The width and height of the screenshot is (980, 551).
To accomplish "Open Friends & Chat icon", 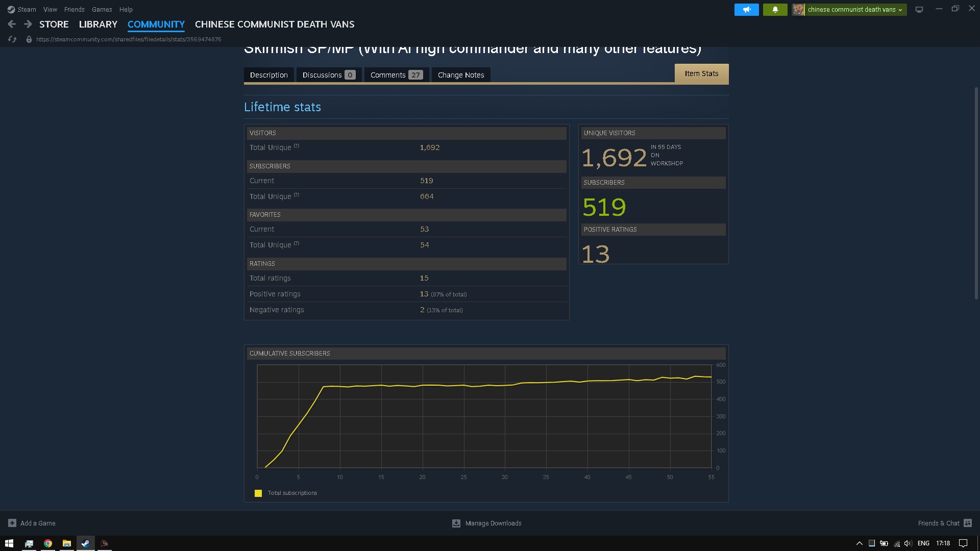I will 968,523.
